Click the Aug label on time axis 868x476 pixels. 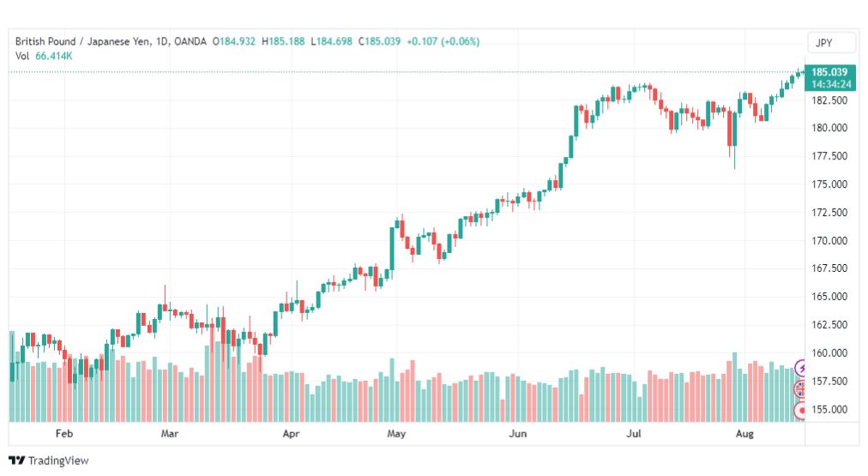(x=744, y=433)
